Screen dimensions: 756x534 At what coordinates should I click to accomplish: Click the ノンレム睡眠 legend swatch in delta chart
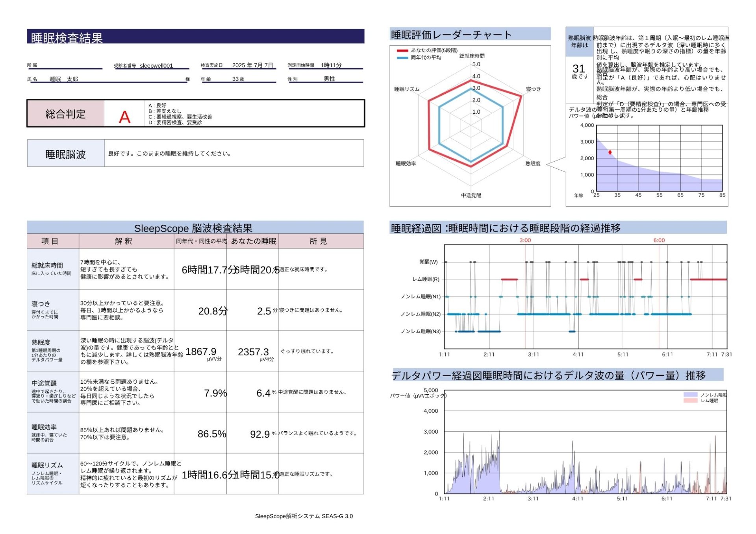[691, 395]
